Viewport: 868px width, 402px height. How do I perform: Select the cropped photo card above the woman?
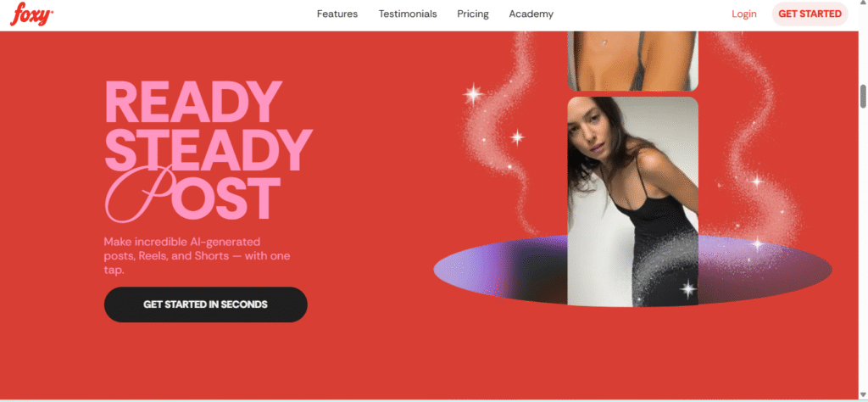click(x=632, y=61)
